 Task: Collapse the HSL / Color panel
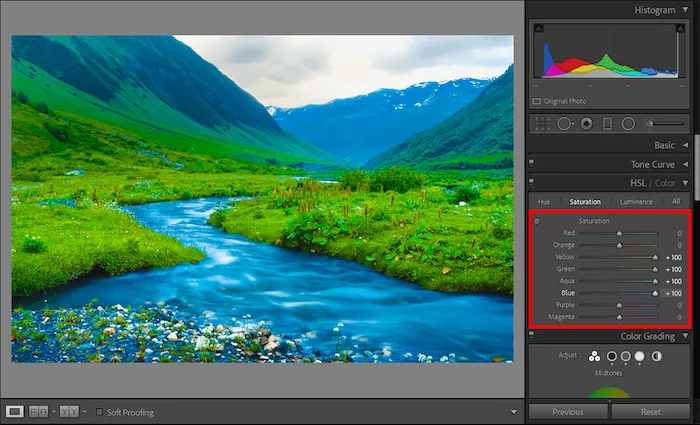pyautogui.click(x=685, y=183)
